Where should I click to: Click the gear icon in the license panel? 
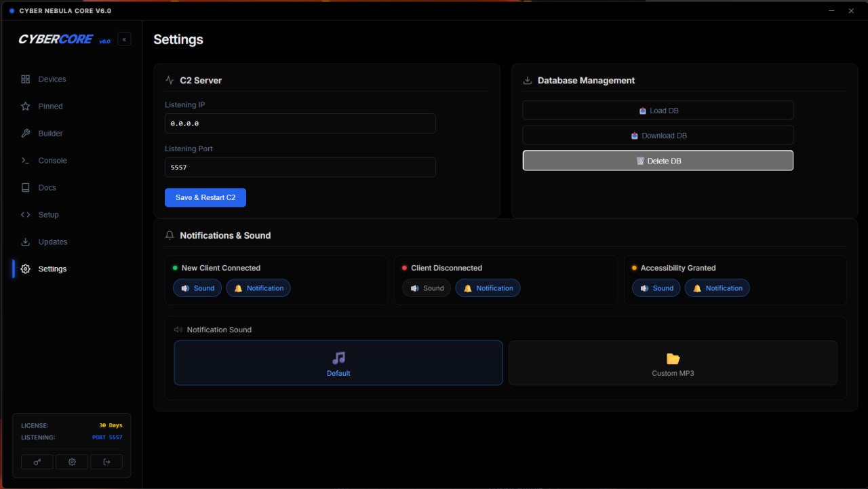(x=72, y=462)
